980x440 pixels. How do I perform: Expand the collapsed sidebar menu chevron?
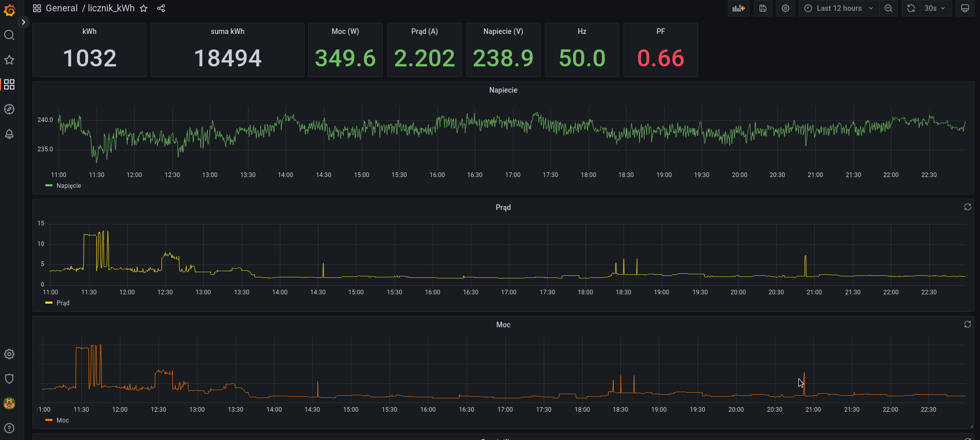tap(23, 22)
